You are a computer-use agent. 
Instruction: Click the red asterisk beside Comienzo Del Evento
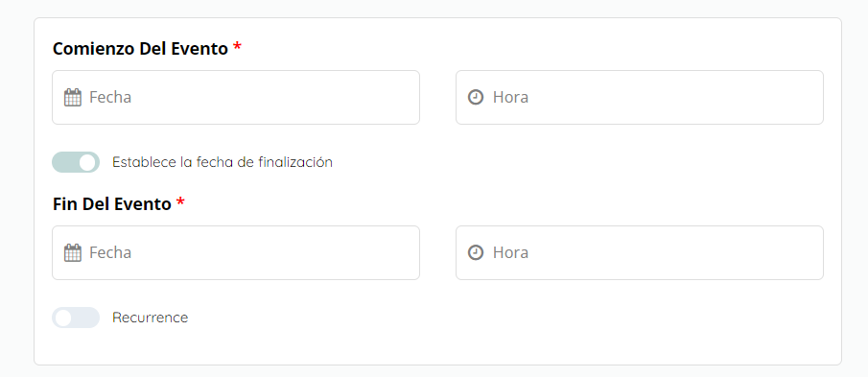pyautogui.click(x=237, y=46)
